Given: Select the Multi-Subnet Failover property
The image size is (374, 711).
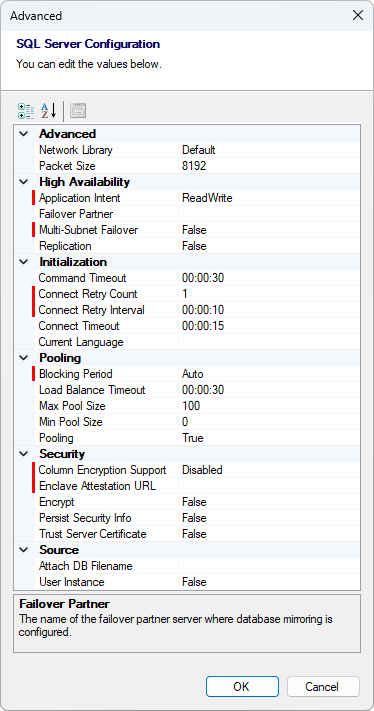Looking at the screenshot, I should click(88, 230).
